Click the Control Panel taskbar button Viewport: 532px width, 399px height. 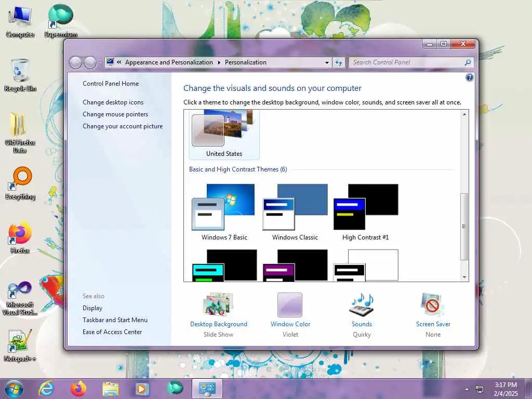click(207, 389)
